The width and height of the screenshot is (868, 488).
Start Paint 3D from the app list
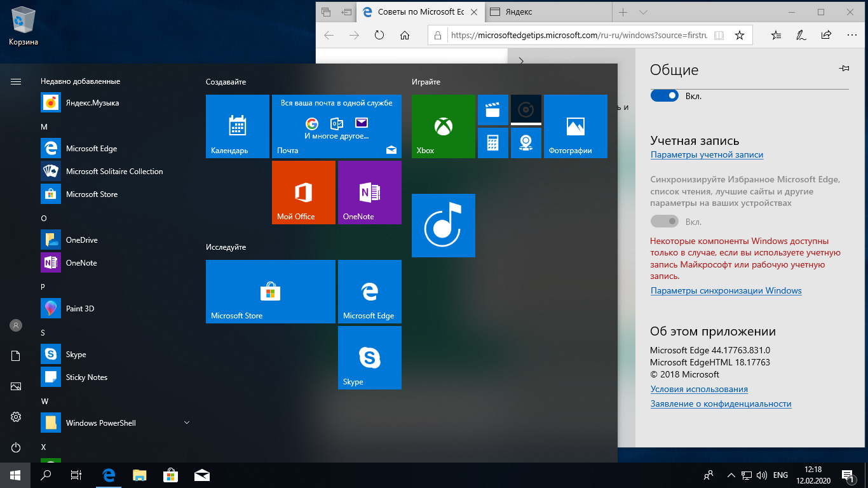point(116,309)
